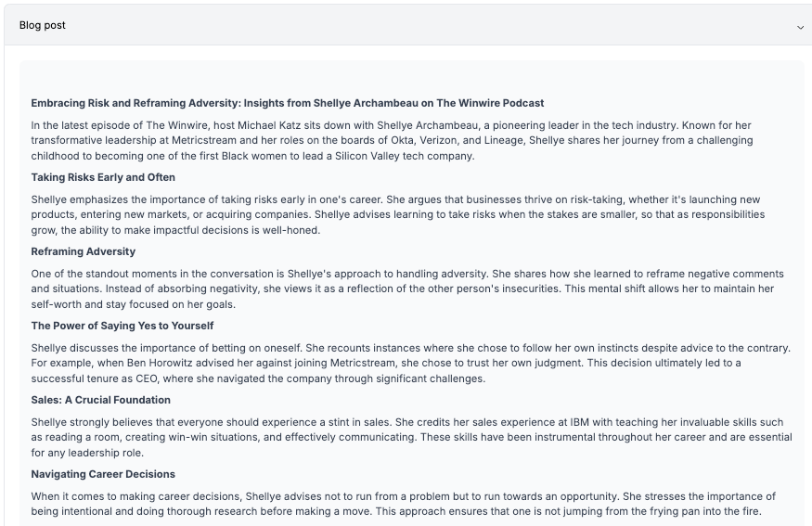Select the "Navigating Career Decisions" heading
The width and height of the screenshot is (812, 526).
(103, 474)
